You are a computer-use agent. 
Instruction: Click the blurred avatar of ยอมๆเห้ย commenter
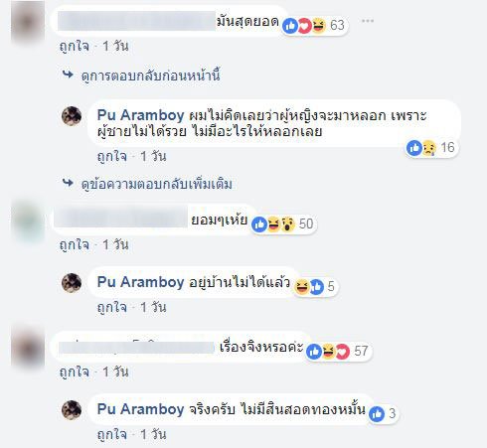pyautogui.click(x=28, y=223)
